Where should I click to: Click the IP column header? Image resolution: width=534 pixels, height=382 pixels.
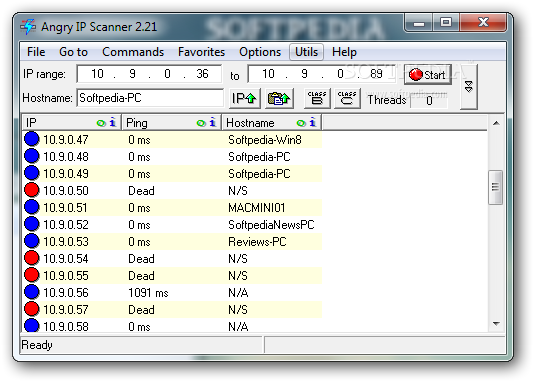72,123
